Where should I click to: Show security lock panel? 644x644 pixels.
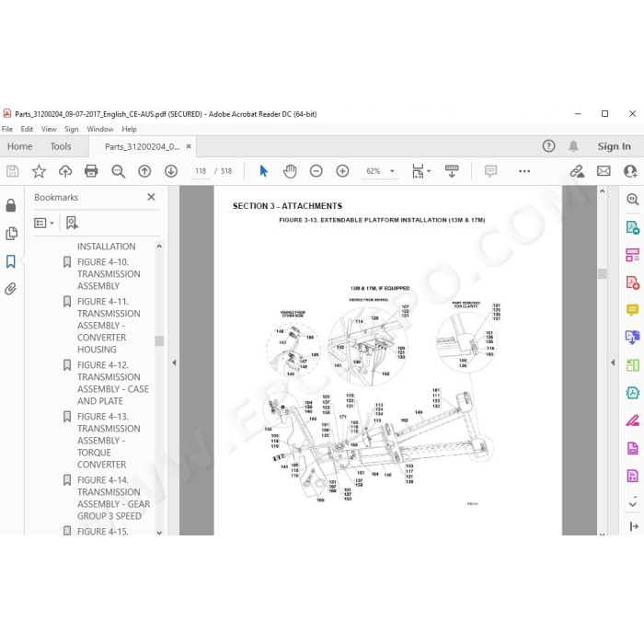pyautogui.click(x=11, y=205)
